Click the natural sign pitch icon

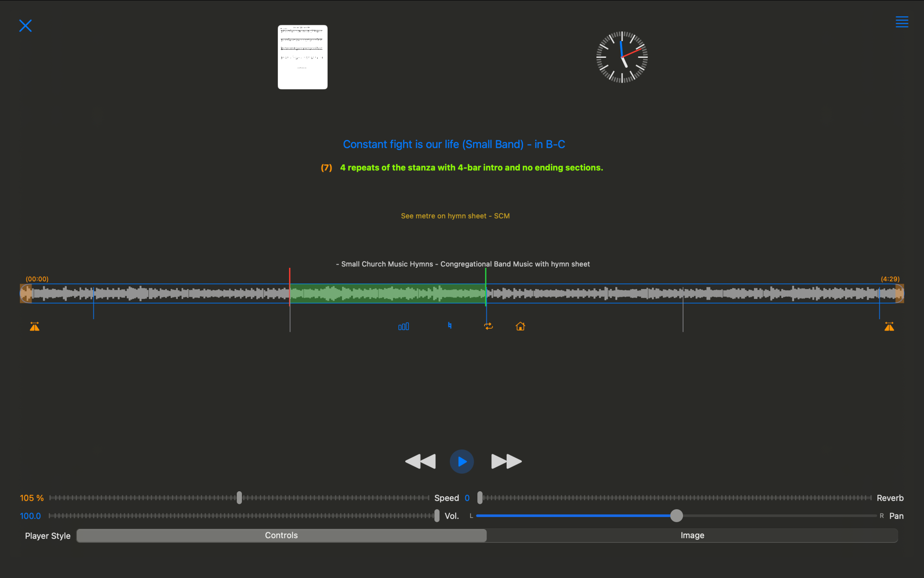coord(449,325)
